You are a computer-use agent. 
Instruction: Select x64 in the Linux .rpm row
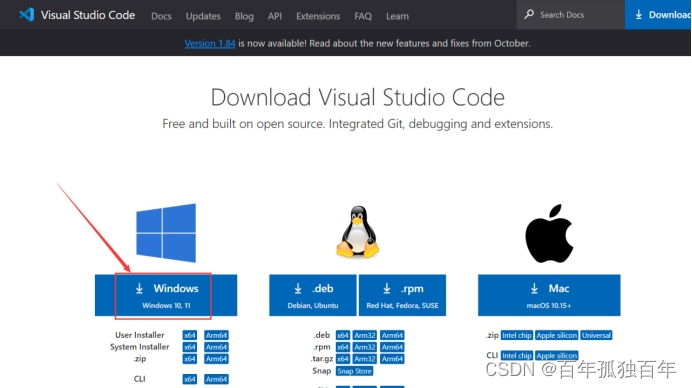pos(343,347)
